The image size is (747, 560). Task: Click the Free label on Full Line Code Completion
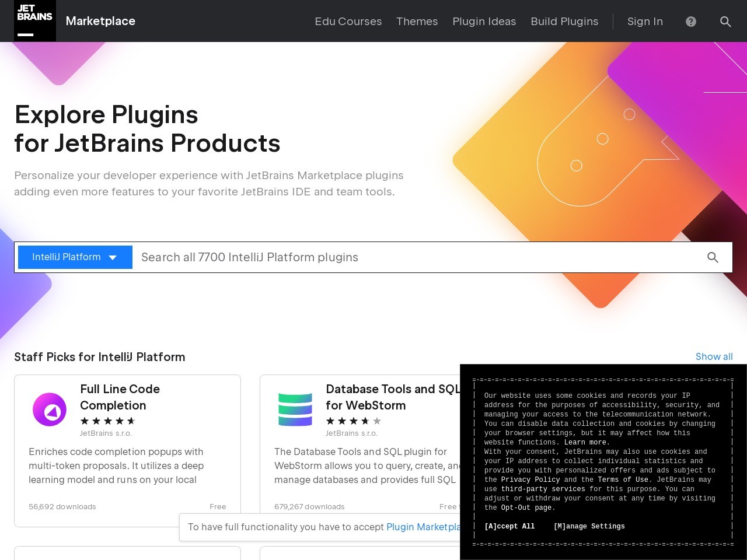pos(218,506)
